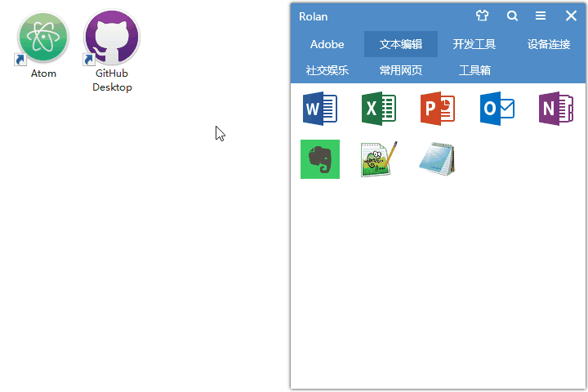Click the Atom label text

(x=43, y=73)
